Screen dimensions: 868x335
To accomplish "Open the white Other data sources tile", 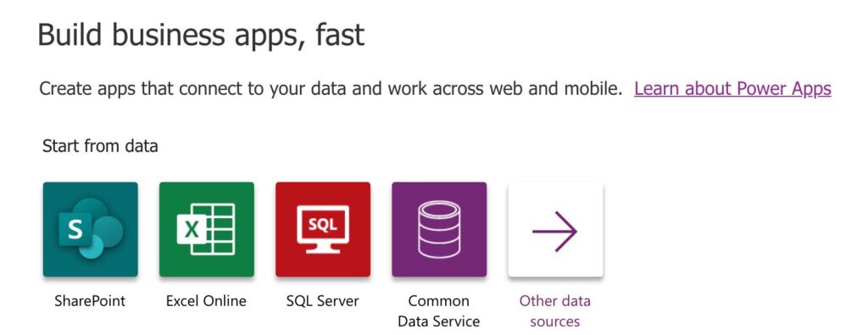I will click(x=555, y=229).
